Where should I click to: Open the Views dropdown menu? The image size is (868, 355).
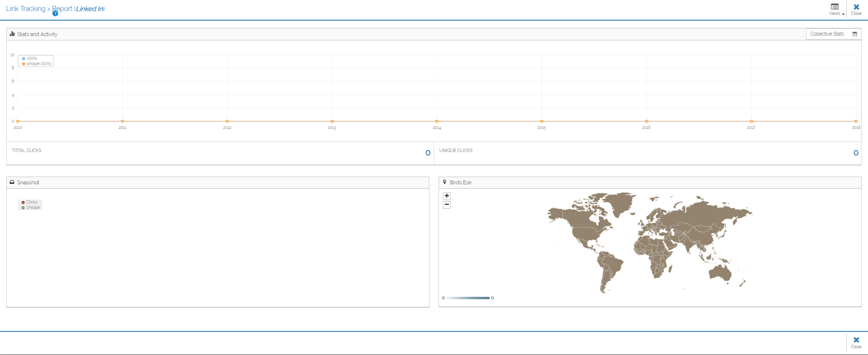click(837, 9)
